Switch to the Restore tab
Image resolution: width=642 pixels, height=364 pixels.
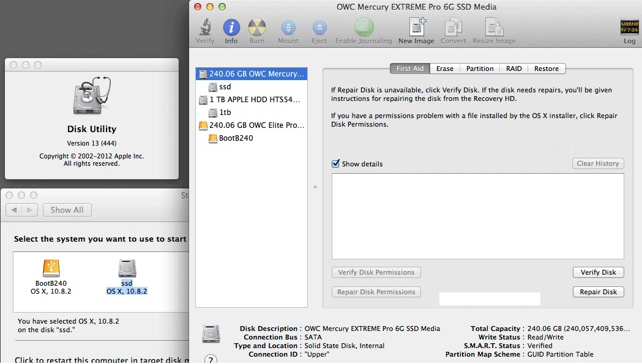pos(547,69)
